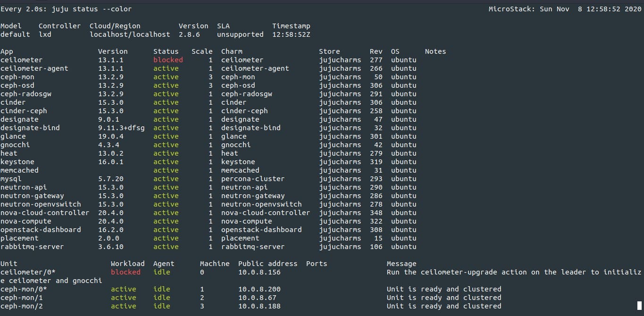Select revision '277' for ceilometer

tap(376, 60)
